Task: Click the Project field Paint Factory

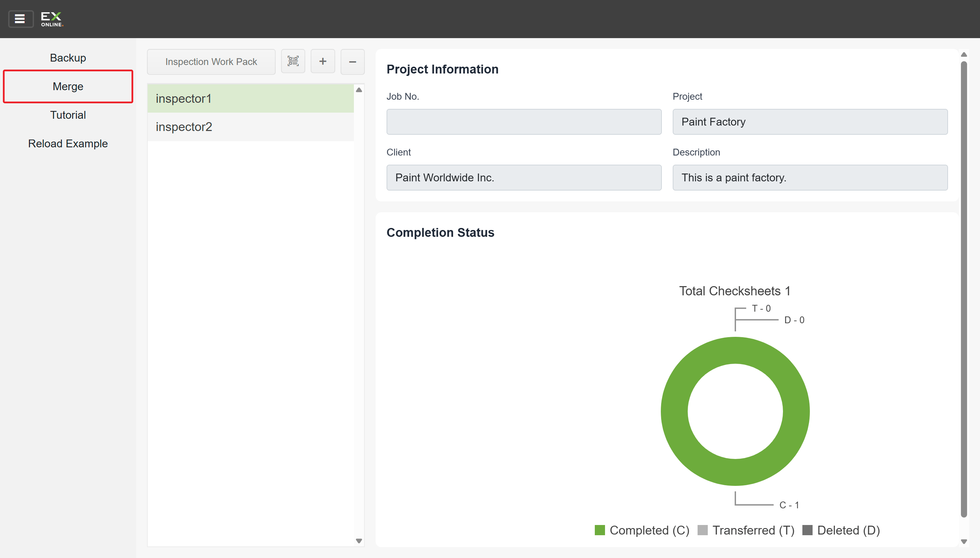Action: tap(810, 122)
